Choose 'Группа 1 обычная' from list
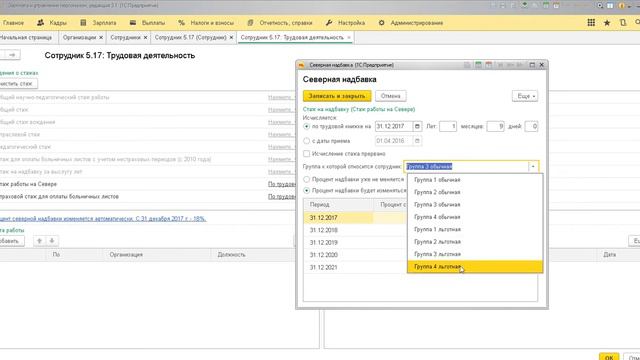Image resolution: width=640 pixels, height=360 pixels. click(475, 180)
